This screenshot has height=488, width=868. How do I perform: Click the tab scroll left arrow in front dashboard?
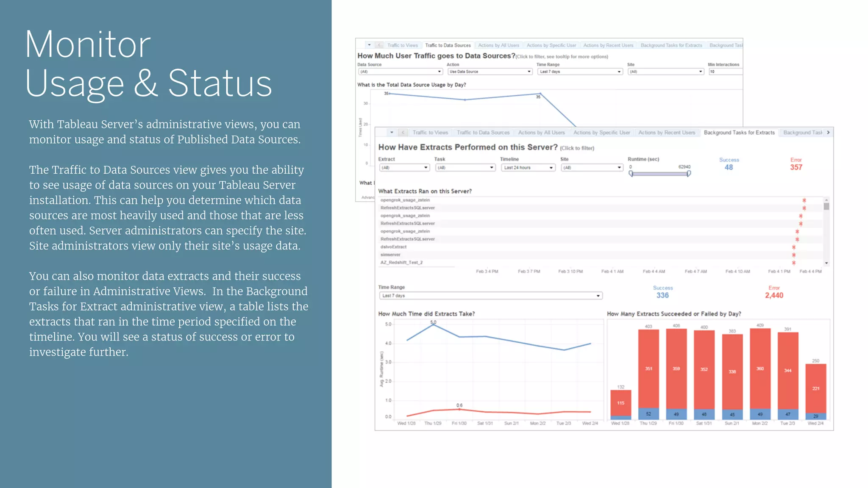pos(403,133)
